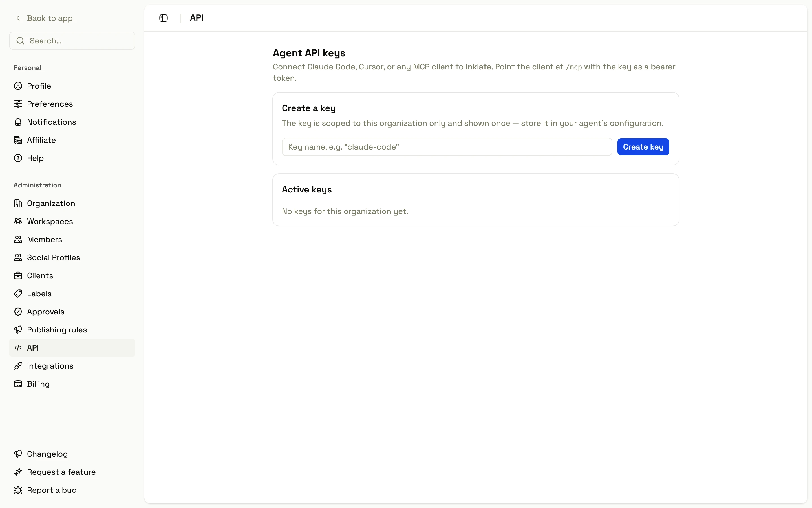Open the Billing page
Image resolution: width=812 pixels, height=508 pixels.
[72, 384]
